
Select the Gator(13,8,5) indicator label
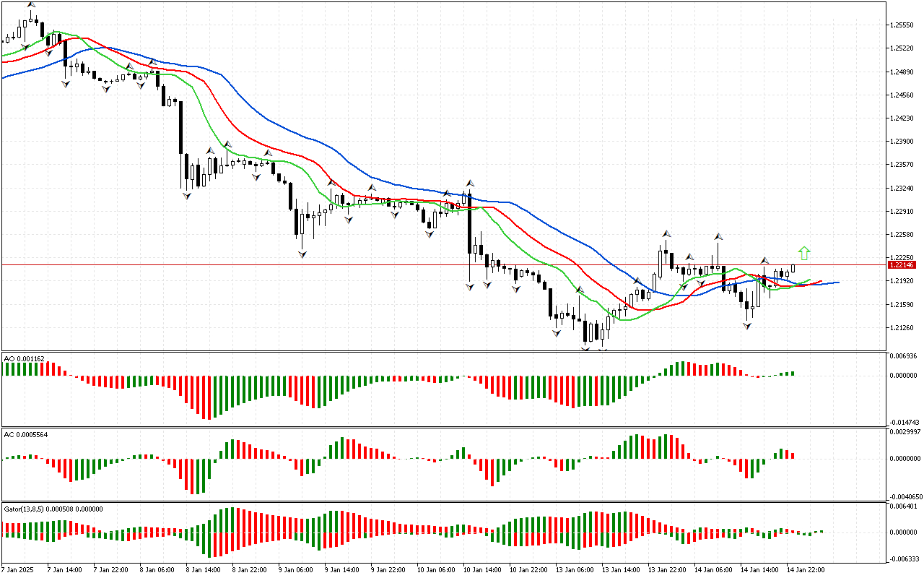click(53, 509)
